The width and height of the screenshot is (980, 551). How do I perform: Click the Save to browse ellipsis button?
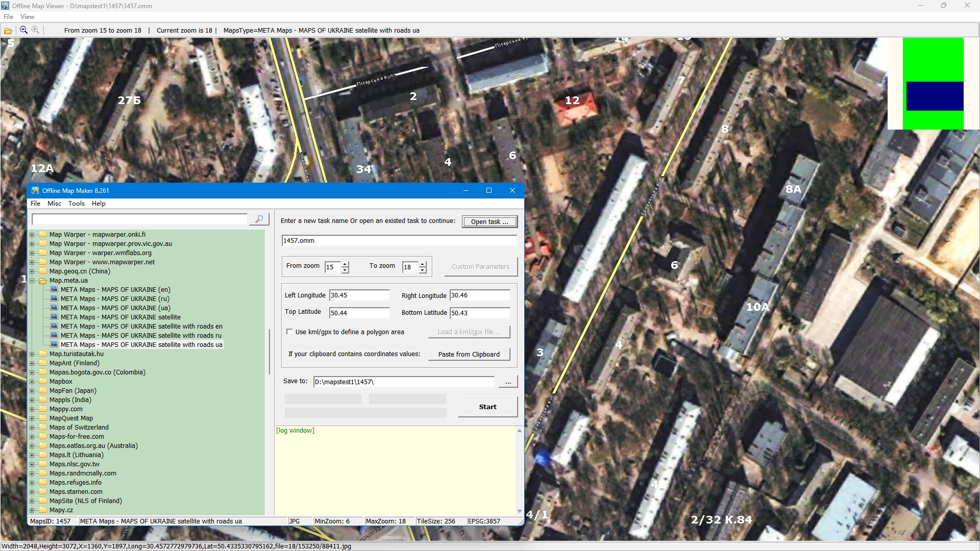[x=508, y=382]
